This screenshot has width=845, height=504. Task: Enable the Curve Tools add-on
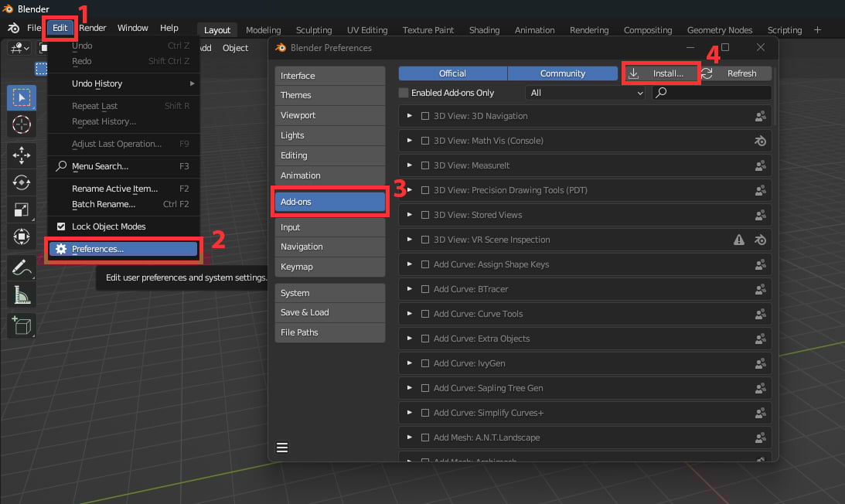pos(425,314)
